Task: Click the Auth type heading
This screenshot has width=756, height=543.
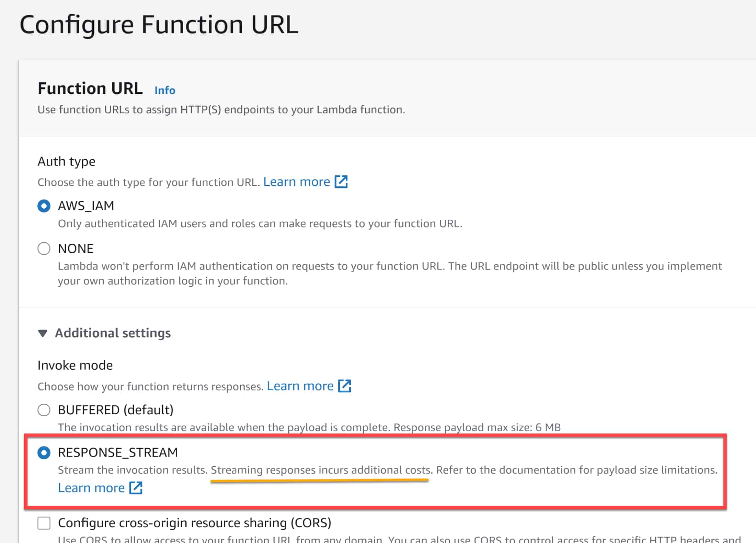Action: (66, 161)
